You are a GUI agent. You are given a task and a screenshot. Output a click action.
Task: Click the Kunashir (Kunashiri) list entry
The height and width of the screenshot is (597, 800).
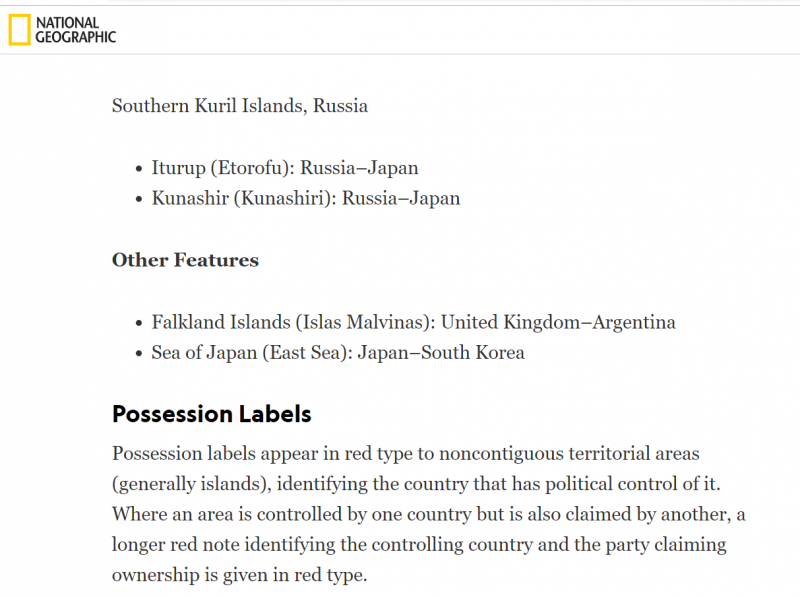click(306, 198)
